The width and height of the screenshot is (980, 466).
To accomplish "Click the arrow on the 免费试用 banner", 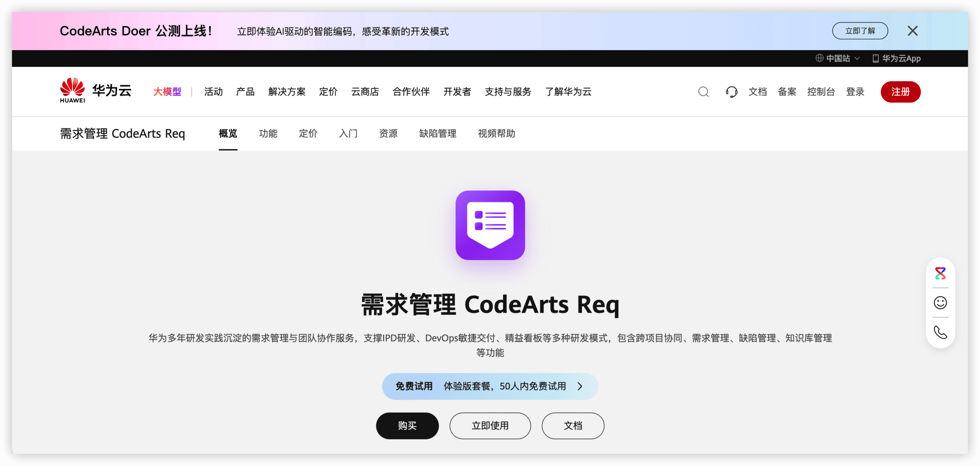I will pyautogui.click(x=580, y=387).
